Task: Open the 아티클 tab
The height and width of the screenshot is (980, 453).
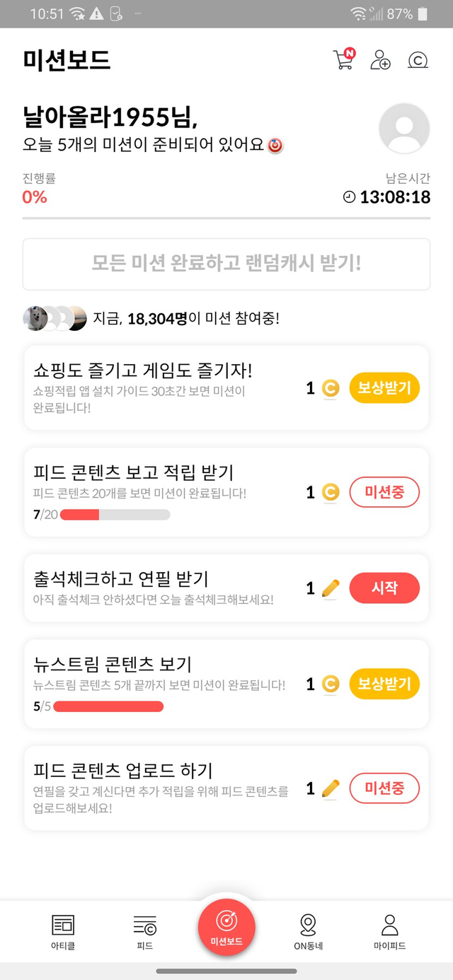Action: pyautogui.click(x=63, y=931)
